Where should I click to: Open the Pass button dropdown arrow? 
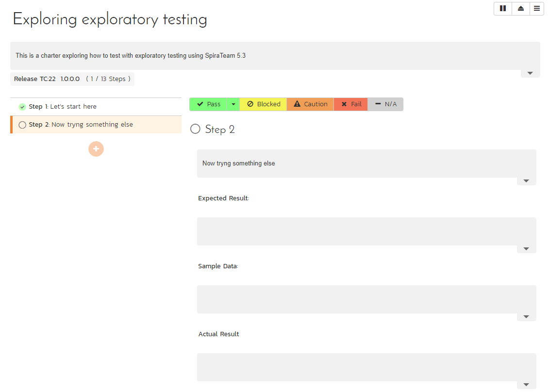click(x=233, y=104)
